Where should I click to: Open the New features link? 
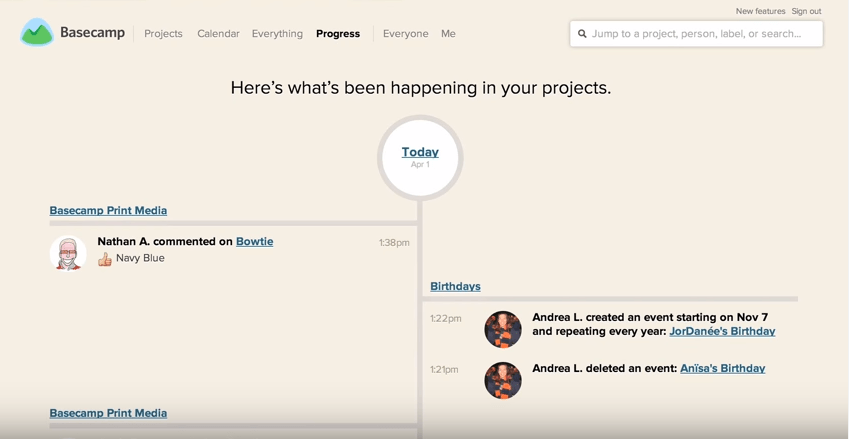[x=760, y=11]
